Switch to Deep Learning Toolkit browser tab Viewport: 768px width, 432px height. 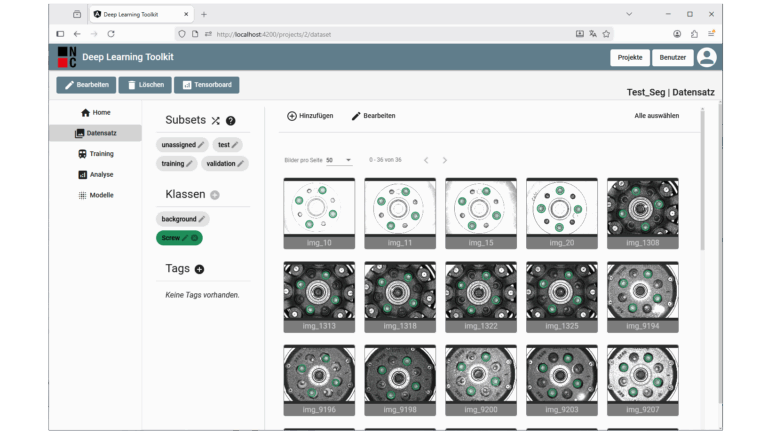(x=142, y=14)
